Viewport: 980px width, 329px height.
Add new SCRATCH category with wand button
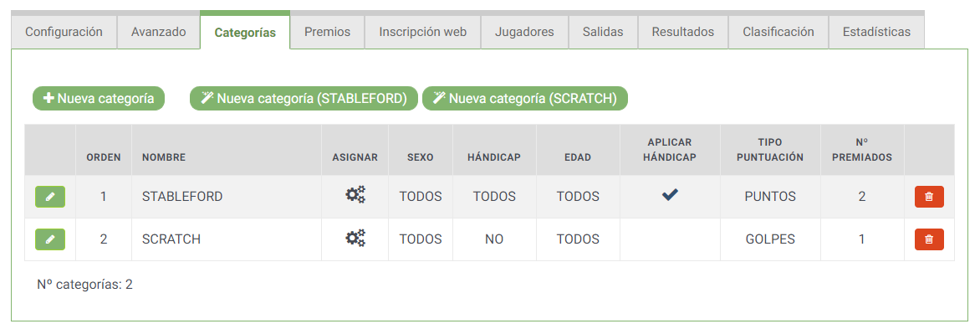click(x=525, y=98)
